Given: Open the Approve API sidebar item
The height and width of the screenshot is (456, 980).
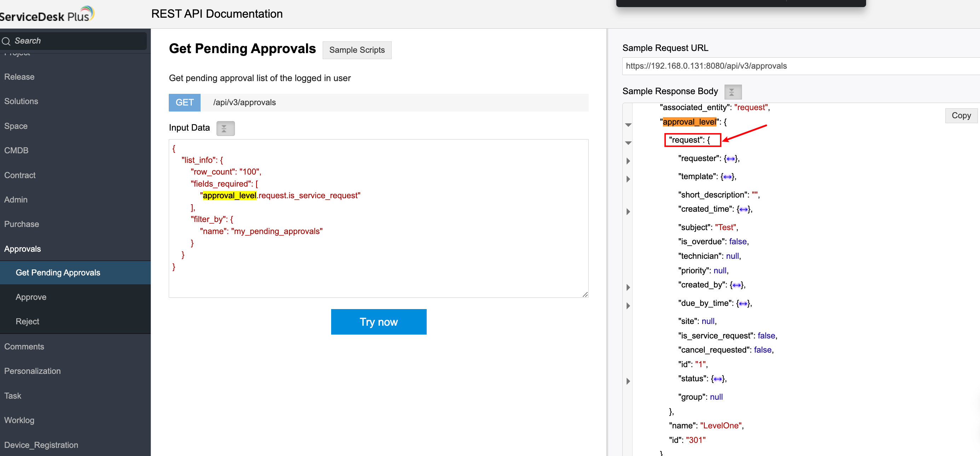Looking at the screenshot, I should pos(31,297).
